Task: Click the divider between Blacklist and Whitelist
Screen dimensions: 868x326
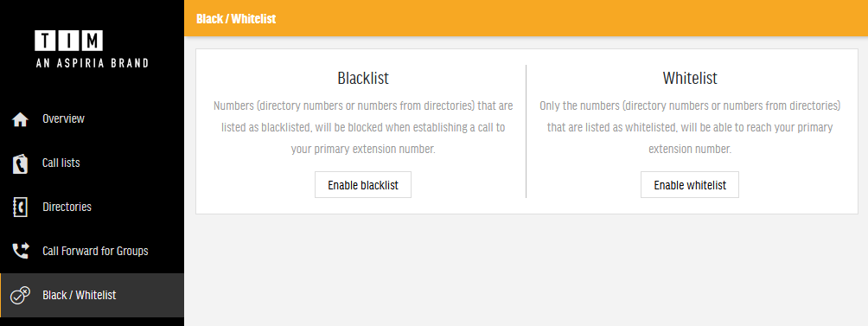Action: pos(526,131)
